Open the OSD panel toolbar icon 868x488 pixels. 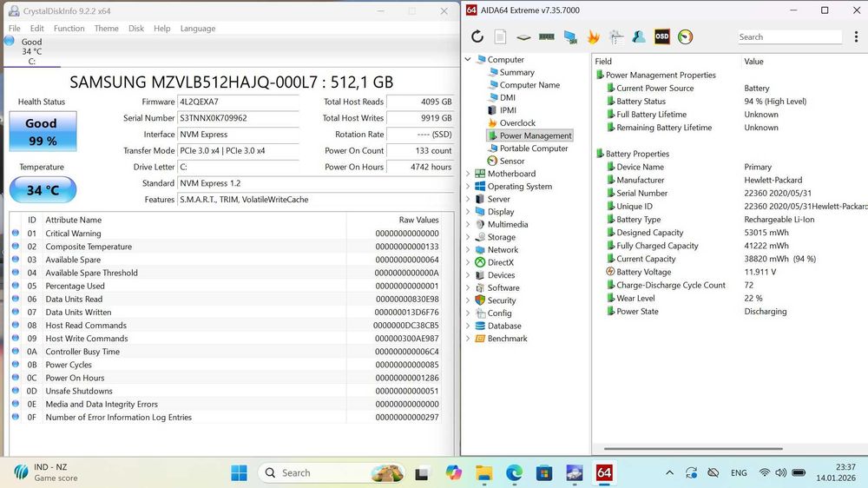[662, 36]
